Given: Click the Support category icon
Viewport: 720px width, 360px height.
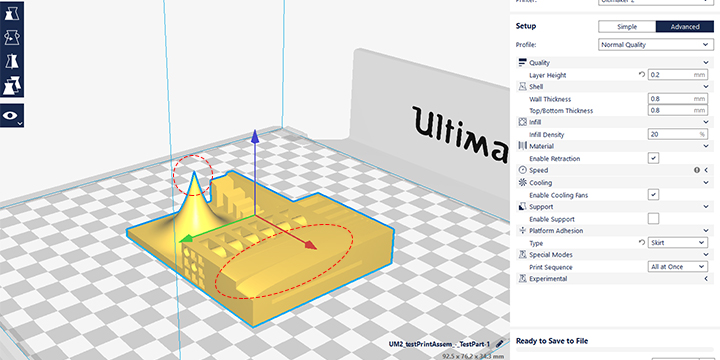Looking at the screenshot, I should pos(522,207).
